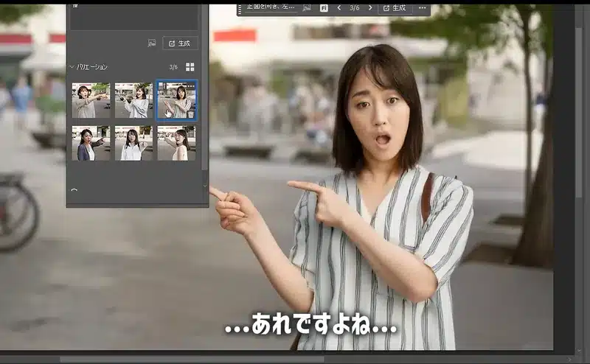
Task: Switch variations to grid view icon
Action: [190, 67]
